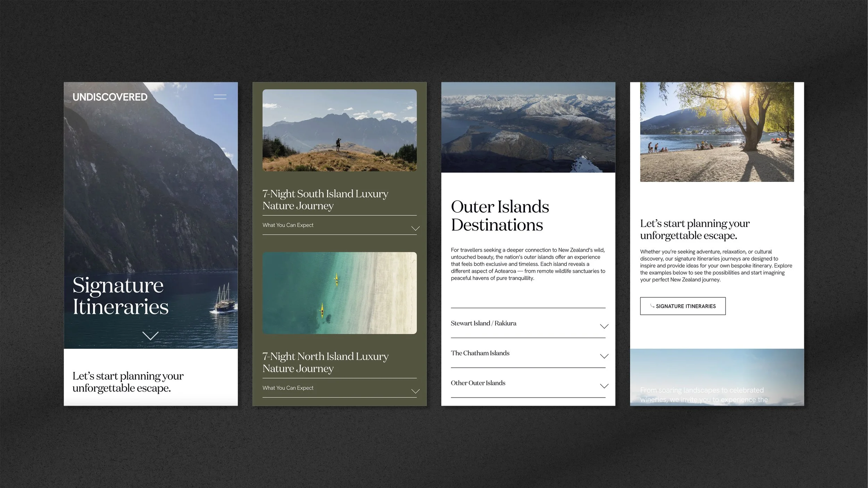Expand the Chatham Islands accordion

[x=480, y=353]
